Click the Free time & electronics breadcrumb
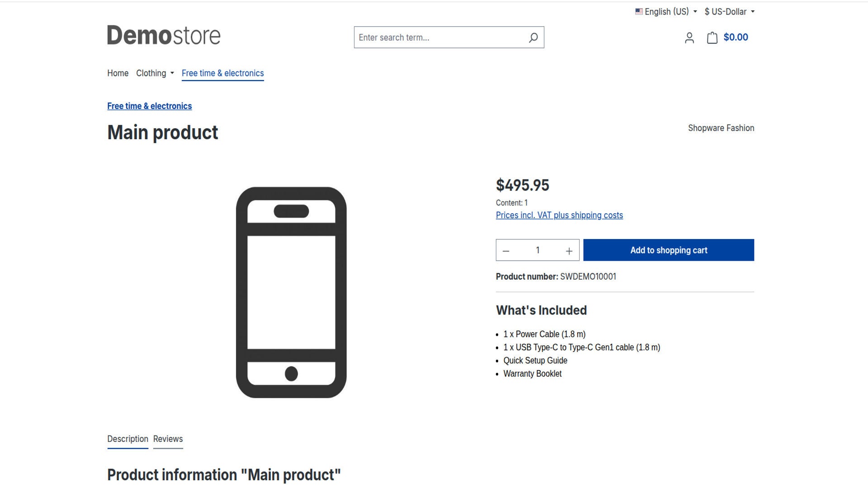Screen dimensions: 868x488 pyautogui.click(x=149, y=106)
